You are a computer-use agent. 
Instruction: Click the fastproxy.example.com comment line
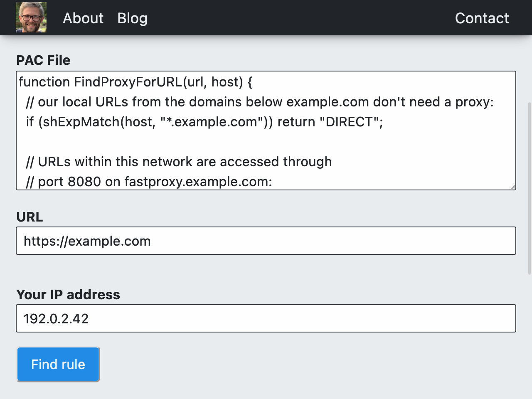(x=148, y=182)
